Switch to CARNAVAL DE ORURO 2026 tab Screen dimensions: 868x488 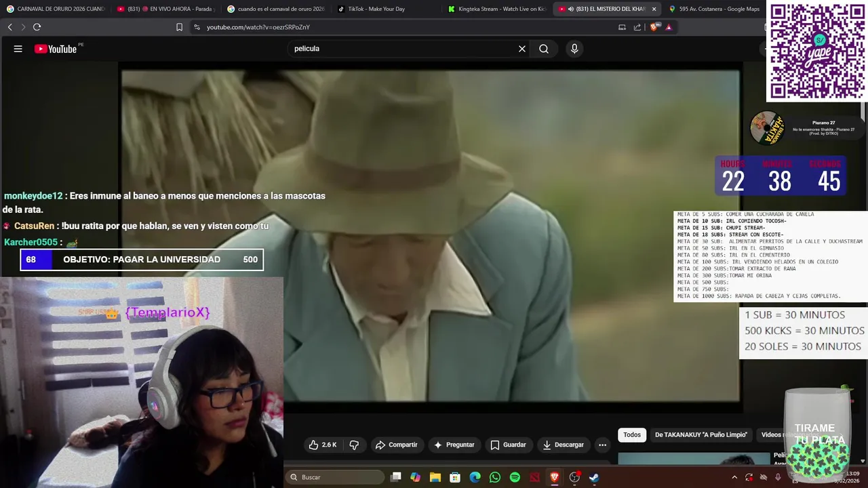(56, 9)
